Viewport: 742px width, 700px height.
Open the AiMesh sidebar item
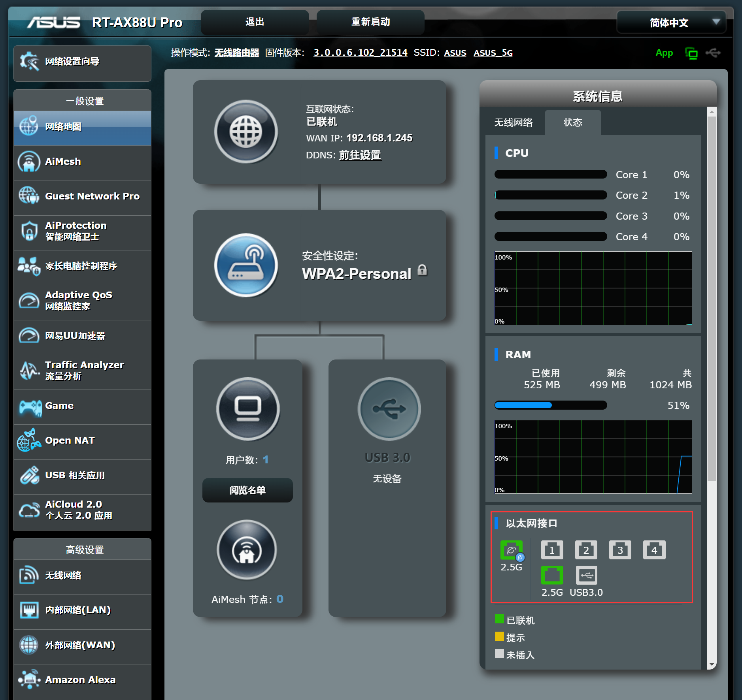click(x=82, y=162)
